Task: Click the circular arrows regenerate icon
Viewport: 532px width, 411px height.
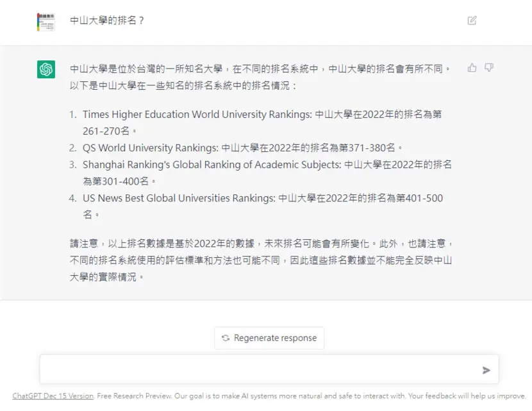Action: 226,338
